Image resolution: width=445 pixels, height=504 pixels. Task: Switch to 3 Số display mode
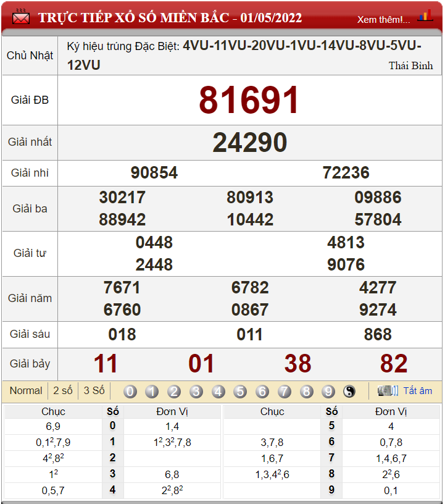tap(94, 390)
